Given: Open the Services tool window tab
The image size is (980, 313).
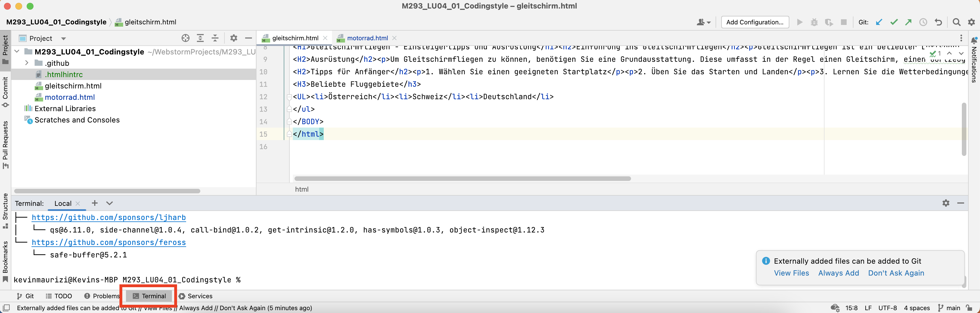Looking at the screenshot, I should [195, 296].
